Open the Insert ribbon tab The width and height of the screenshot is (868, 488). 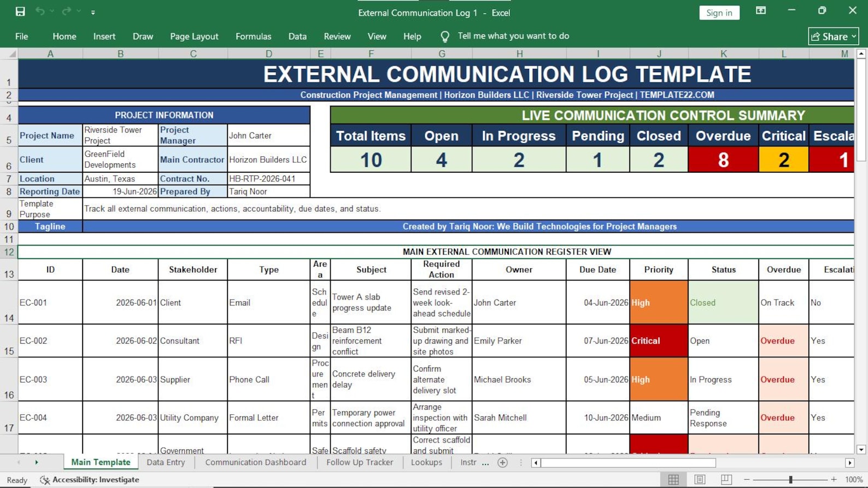coord(104,36)
